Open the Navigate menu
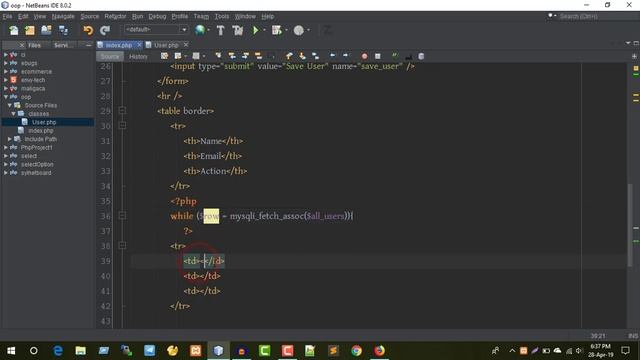 (x=63, y=16)
